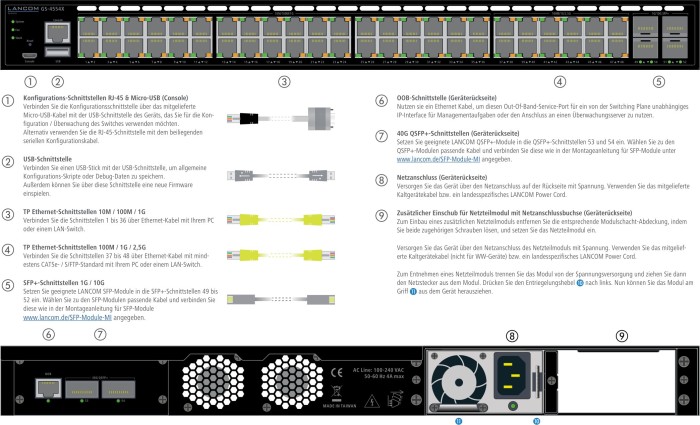Click the blue marker 11 below the power supply
Image resolution: width=700 pixels, height=425 pixels.
tap(458, 421)
